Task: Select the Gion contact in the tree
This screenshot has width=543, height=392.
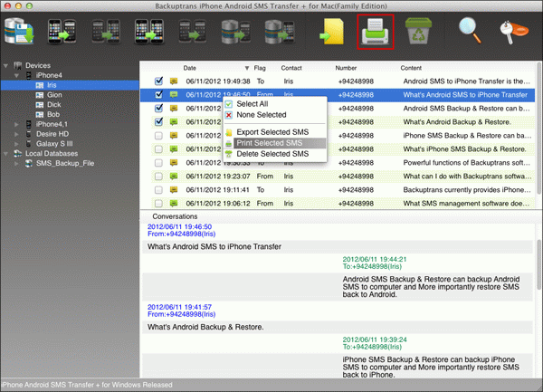Action: (x=54, y=95)
